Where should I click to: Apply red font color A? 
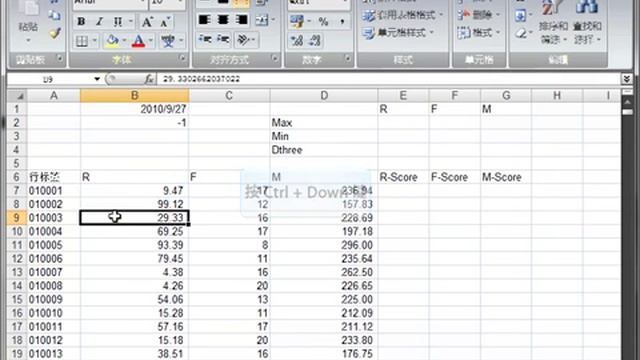tap(138, 41)
